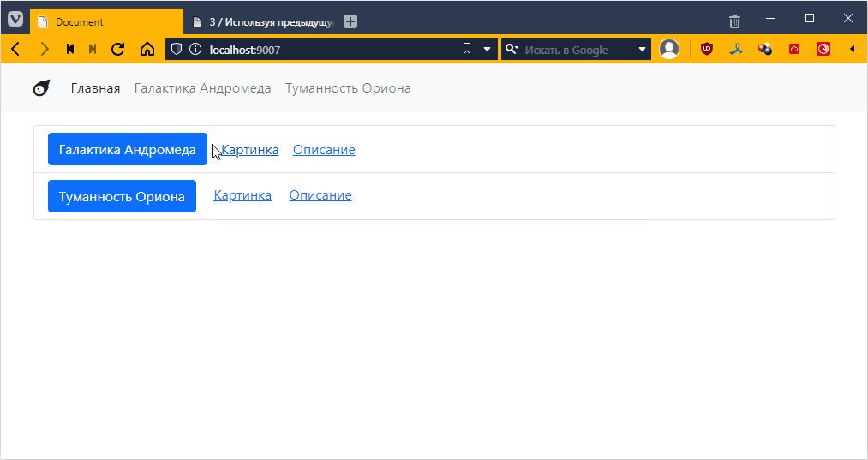This screenshot has width=868, height=460.
Task: Go to the browser home page
Action: click(147, 50)
